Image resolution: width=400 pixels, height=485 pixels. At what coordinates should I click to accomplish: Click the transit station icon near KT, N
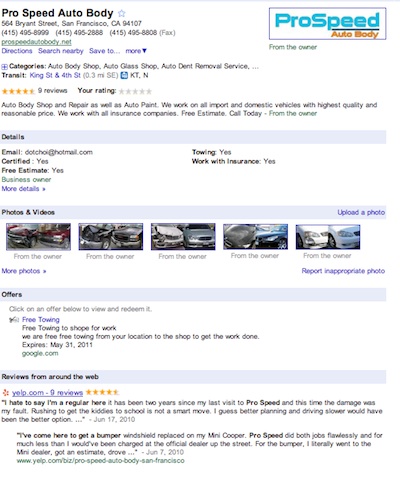tap(124, 76)
